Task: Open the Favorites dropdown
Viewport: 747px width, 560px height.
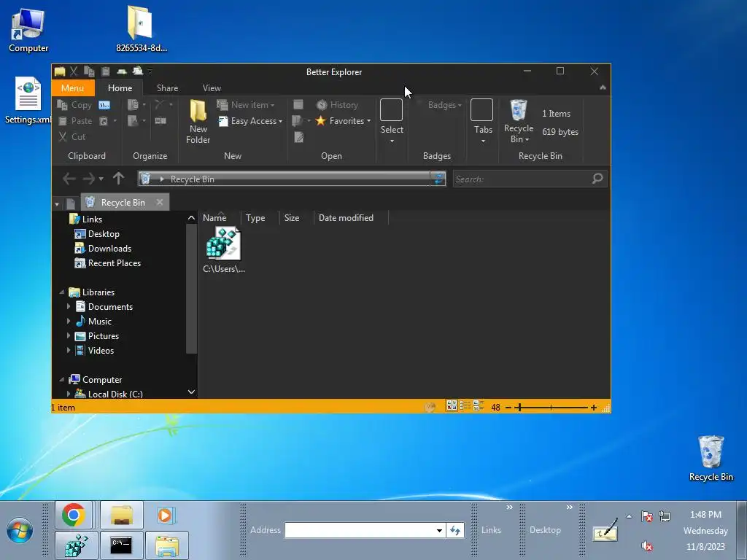Action: coord(343,121)
